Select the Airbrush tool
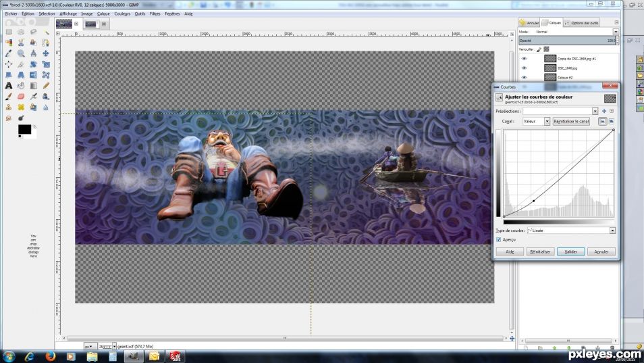 coord(33,96)
